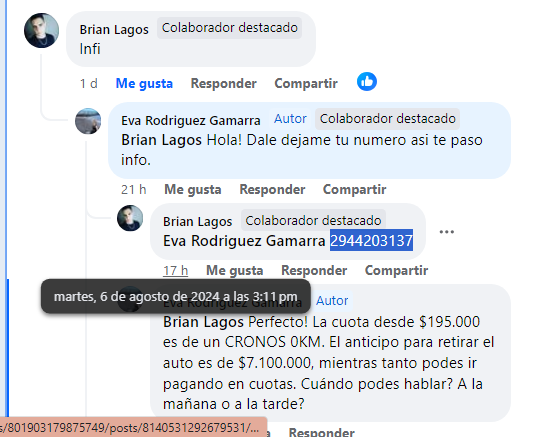Viewport: 553px width, 437px height.
Task: Share Eva's 21 h reply
Action: tap(354, 189)
